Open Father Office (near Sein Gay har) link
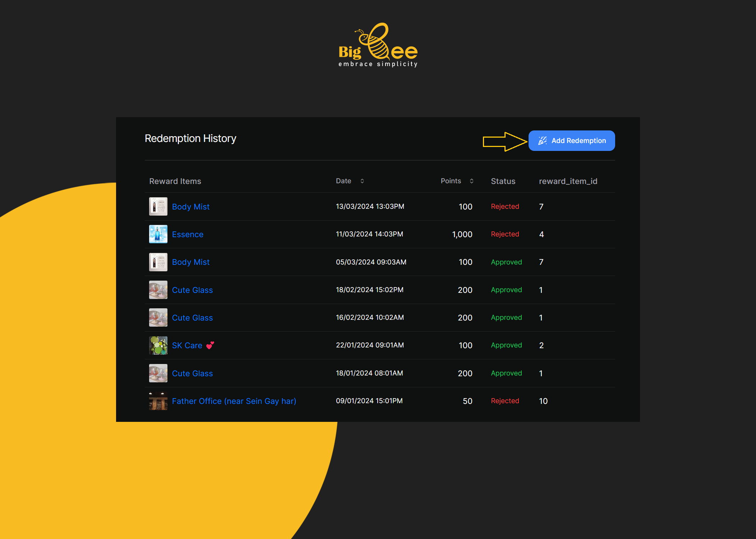 tap(234, 401)
